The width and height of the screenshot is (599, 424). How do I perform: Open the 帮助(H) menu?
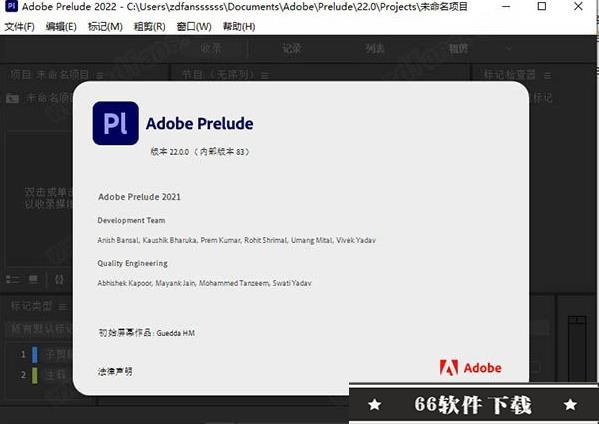pyautogui.click(x=239, y=26)
